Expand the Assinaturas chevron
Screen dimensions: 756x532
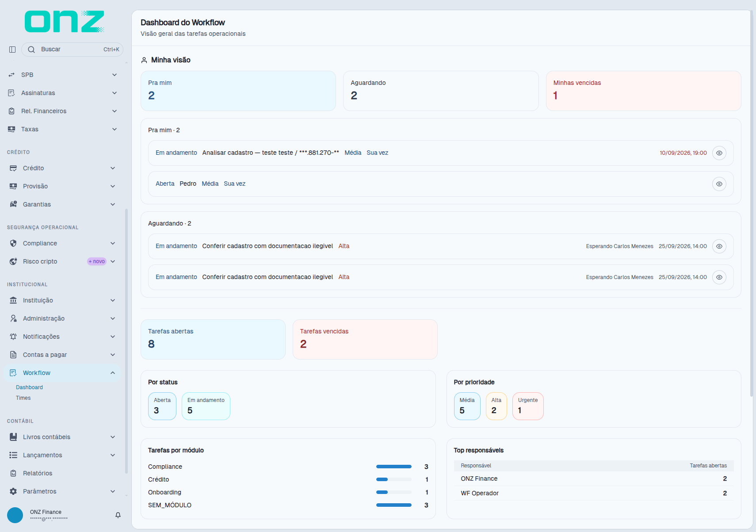115,93
